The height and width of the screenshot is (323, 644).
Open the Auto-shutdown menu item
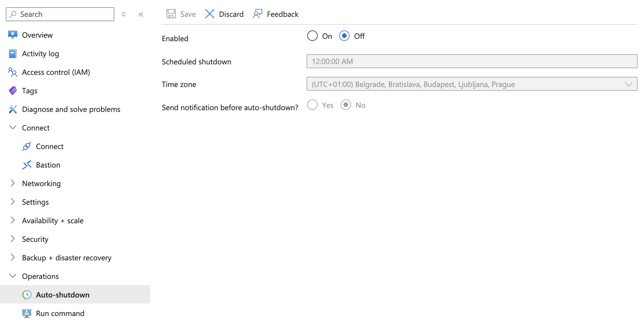62,295
